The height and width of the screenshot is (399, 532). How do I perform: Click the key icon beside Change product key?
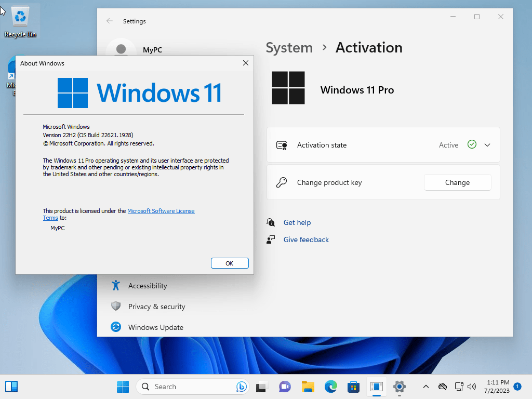tap(282, 182)
